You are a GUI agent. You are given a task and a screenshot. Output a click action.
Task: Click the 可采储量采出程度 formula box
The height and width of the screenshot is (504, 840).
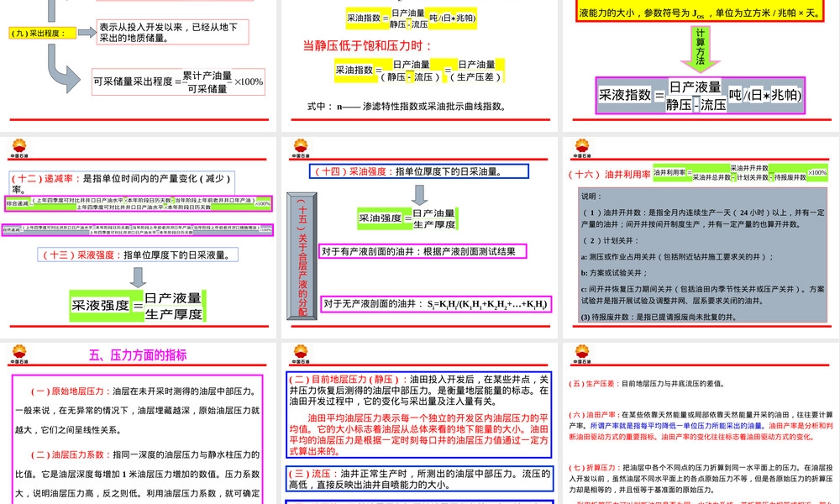coord(178,82)
